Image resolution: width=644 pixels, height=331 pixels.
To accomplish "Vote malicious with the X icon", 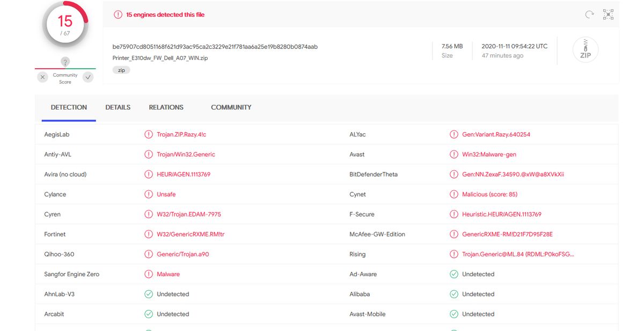I will click(43, 77).
